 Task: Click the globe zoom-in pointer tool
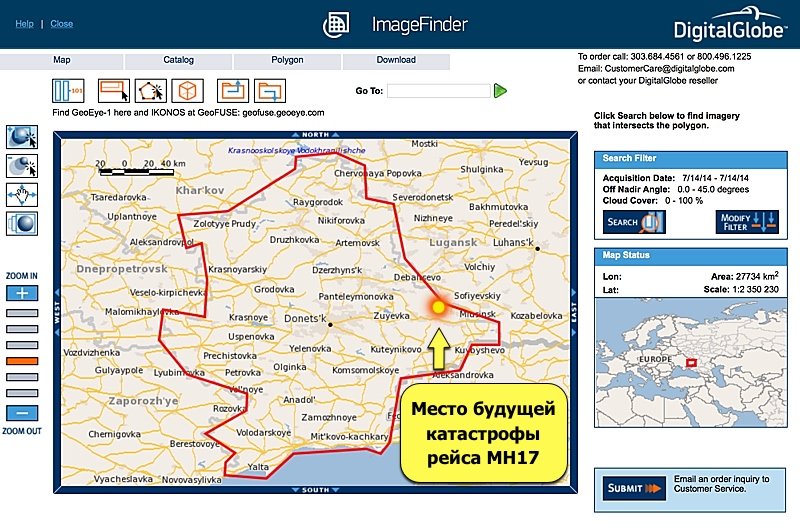[x=22, y=137]
